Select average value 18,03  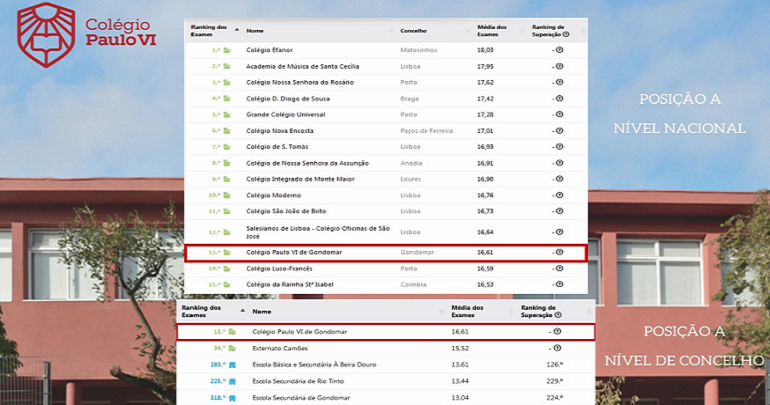coord(485,50)
